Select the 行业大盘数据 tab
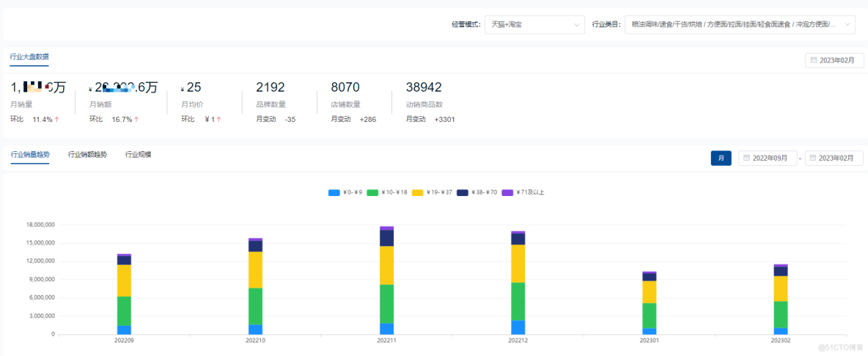Screen dimensions: 868x356 tap(29, 57)
